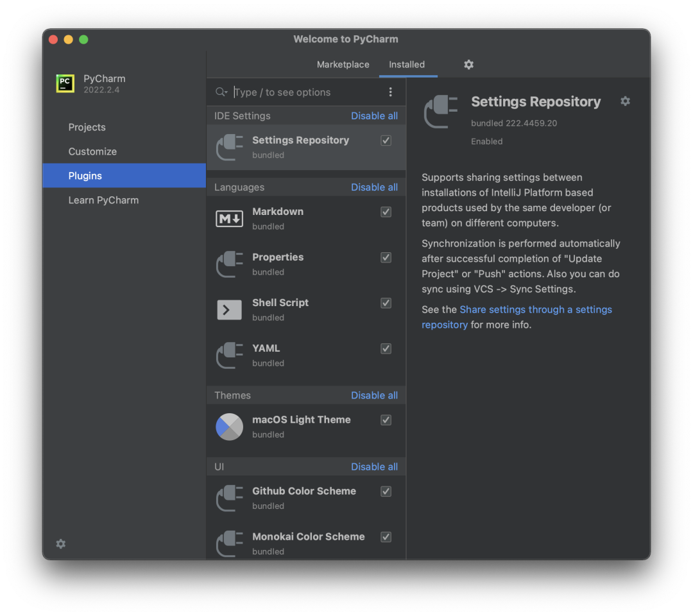Open the gear menu beside the Installed tab

click(x=468, y=65)
